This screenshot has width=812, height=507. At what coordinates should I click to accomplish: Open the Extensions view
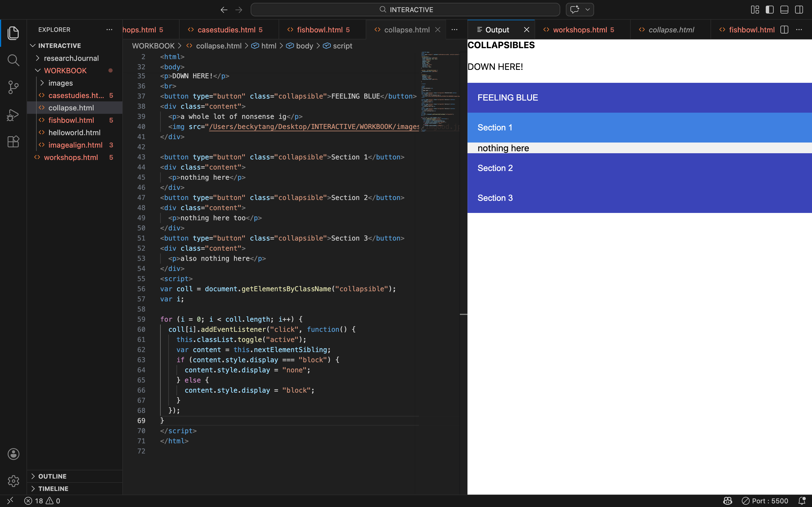click(x=14, y=141)
